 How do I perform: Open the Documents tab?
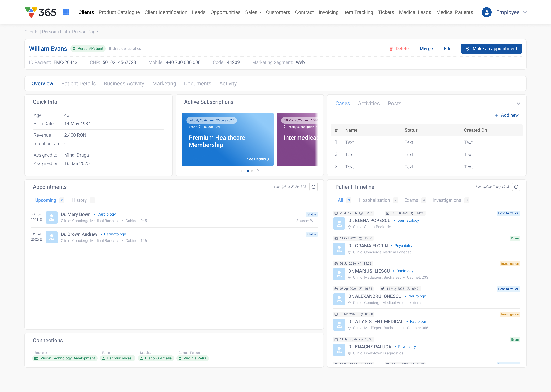pyautogui.click(x=198, y=83)
